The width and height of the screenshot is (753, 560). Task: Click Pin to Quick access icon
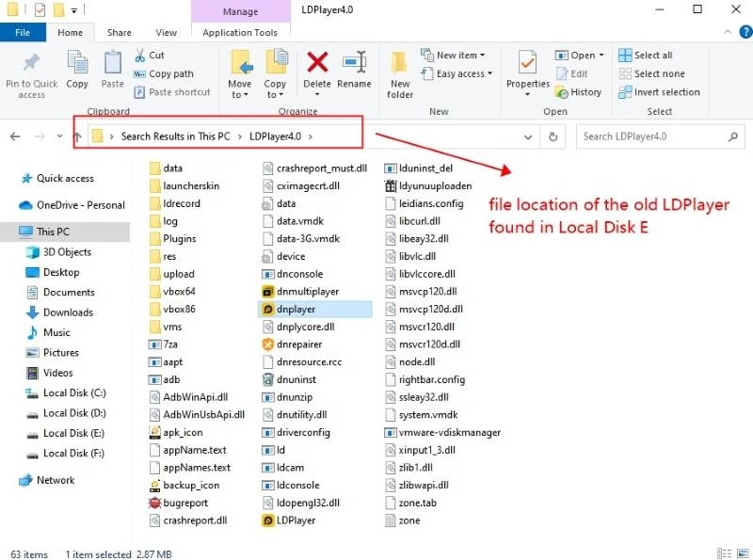click(31, 64)
